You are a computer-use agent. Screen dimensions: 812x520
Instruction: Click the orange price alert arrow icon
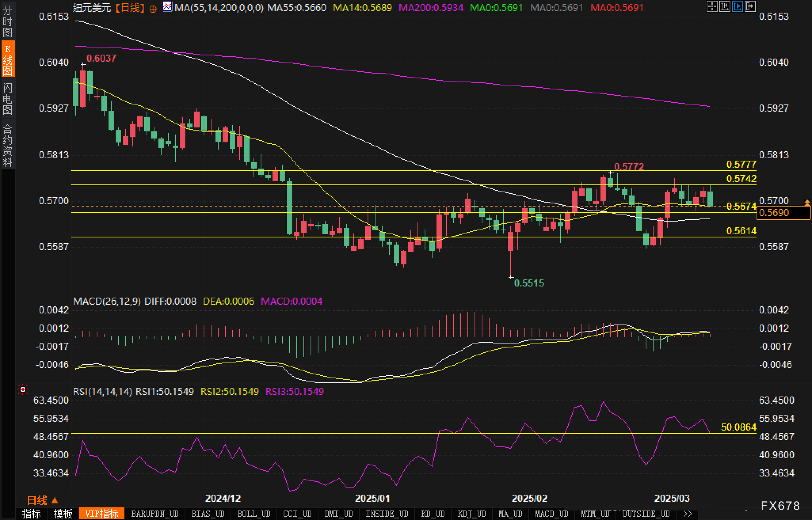click(x=807, y=203)
